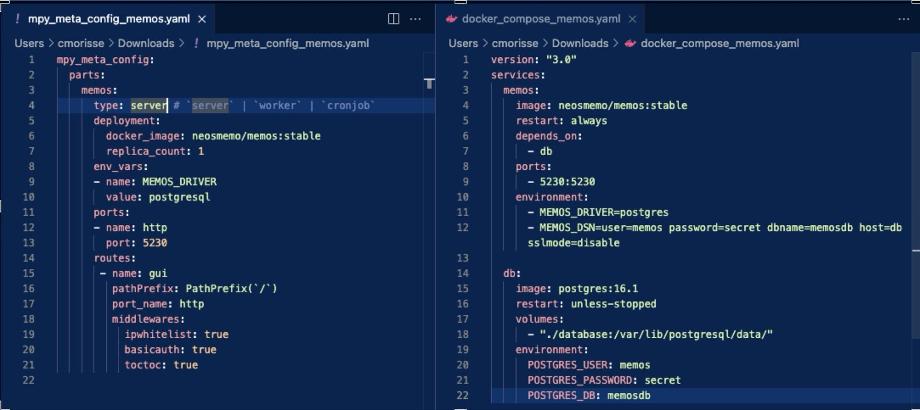Select the mpy_meta_config_memos.yaml tab

109,19
